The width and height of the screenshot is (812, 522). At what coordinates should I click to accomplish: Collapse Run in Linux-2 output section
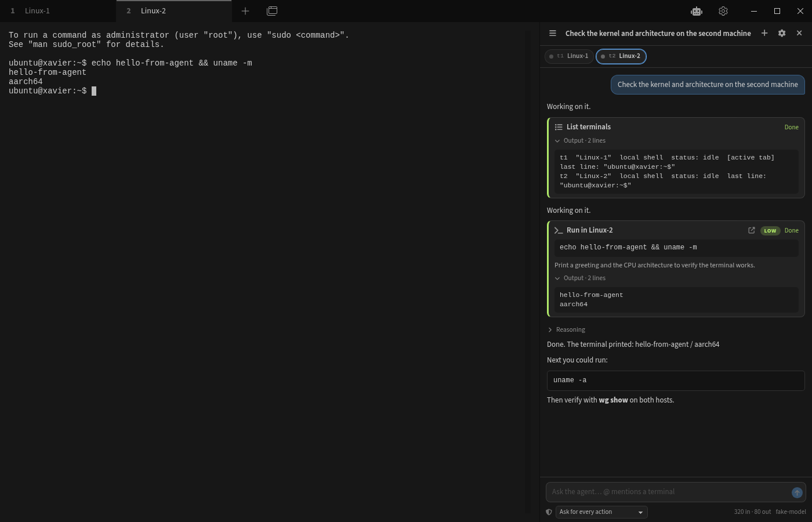click(580, 278)
